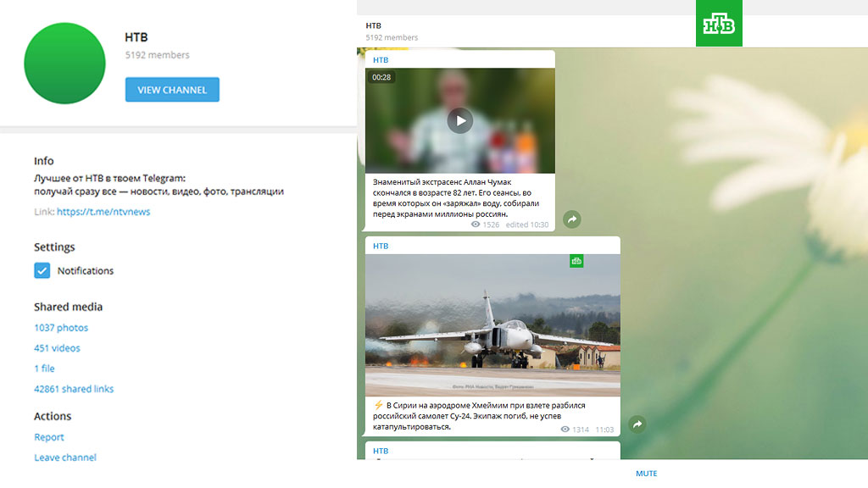Open the Су-24 airplane photo
The image size is (868, 488).
click(x=492, y=325)
